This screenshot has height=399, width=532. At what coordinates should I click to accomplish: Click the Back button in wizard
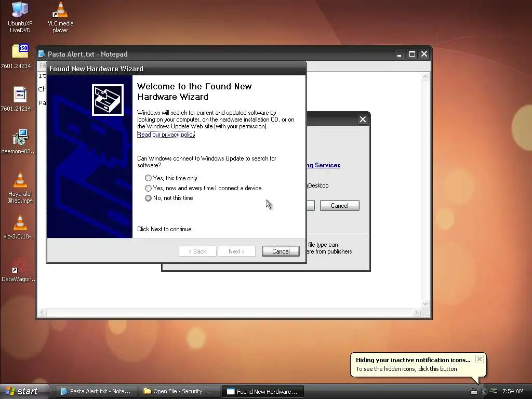(197, 251)
